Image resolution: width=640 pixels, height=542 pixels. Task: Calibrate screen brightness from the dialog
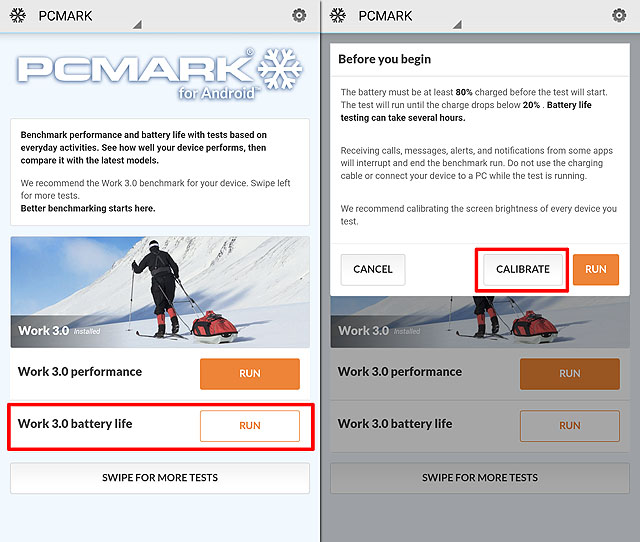[523, 269]
